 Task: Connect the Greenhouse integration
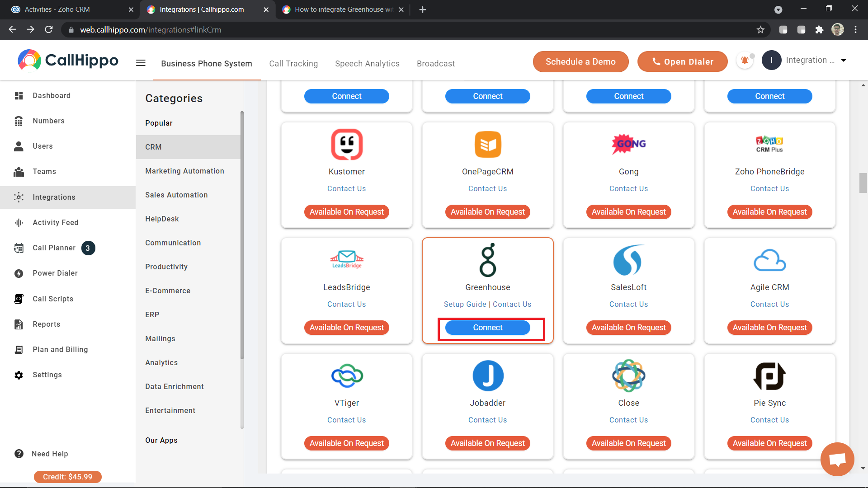pos(488,328)
